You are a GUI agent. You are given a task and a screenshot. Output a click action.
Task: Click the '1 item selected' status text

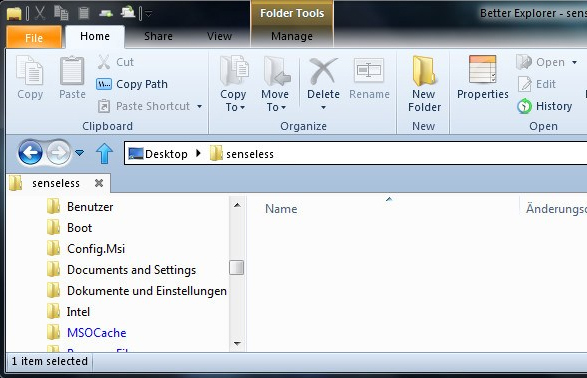(x=50, y=361)
